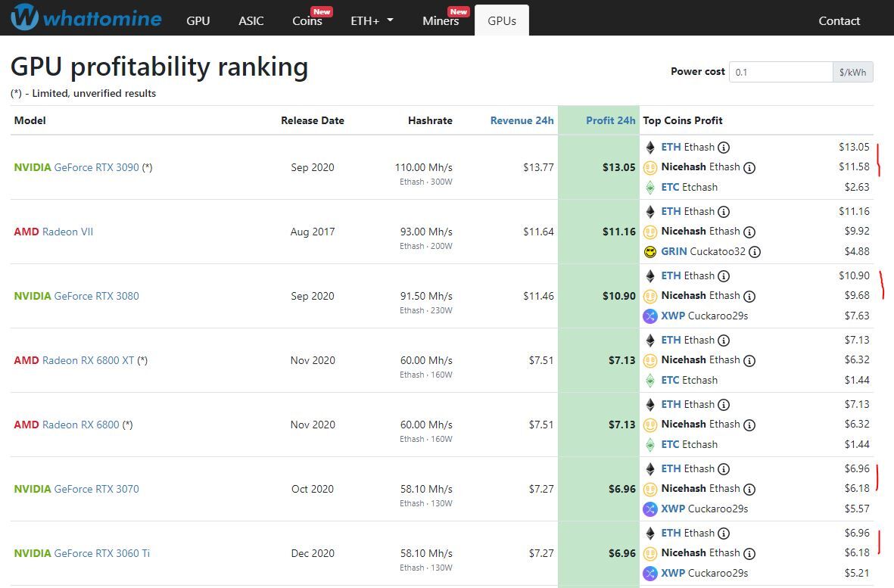Click XWP coin icon in RTX 3070 row
Screen dimensions: 894x588
pos(650,509)
